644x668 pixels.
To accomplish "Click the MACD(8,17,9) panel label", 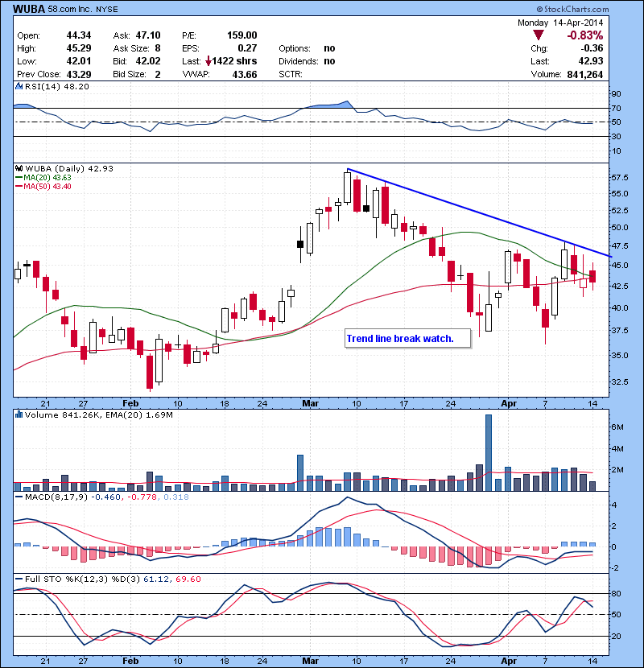I will [x=56, y=497].
